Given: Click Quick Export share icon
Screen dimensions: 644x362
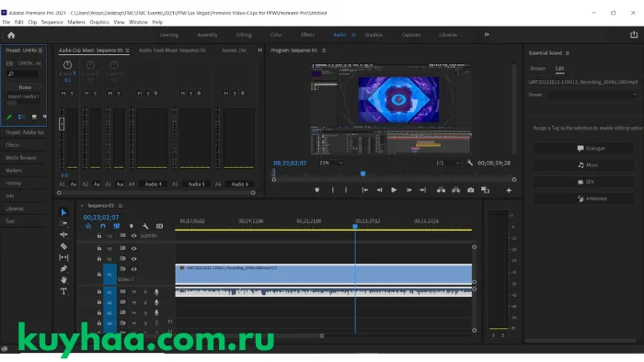Looking at the screenshot, I should point(634,35).
